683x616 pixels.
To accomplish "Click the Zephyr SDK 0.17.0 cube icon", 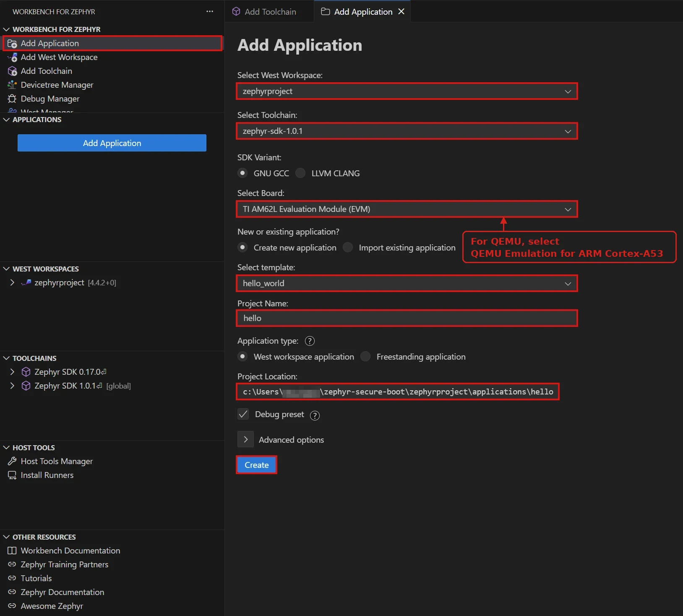I will click(x=26, y=372).
